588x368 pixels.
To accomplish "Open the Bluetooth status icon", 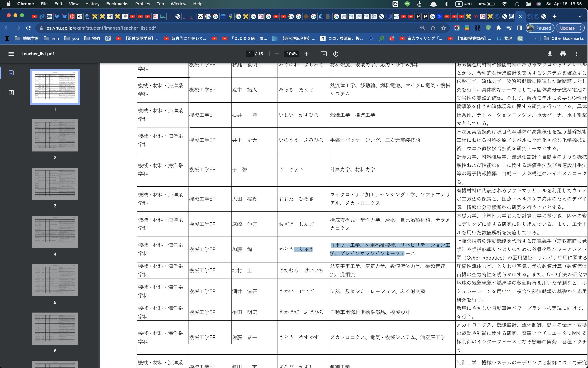I will (x=446, y=4).
